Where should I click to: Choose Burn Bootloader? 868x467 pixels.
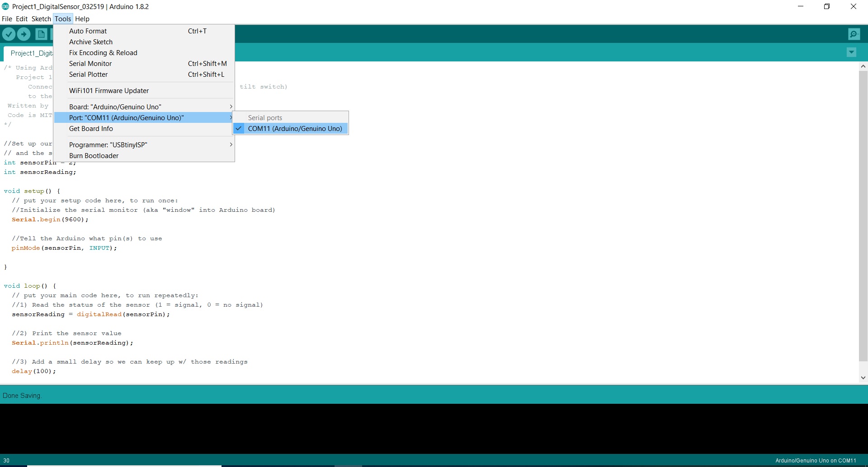[94, 155]
